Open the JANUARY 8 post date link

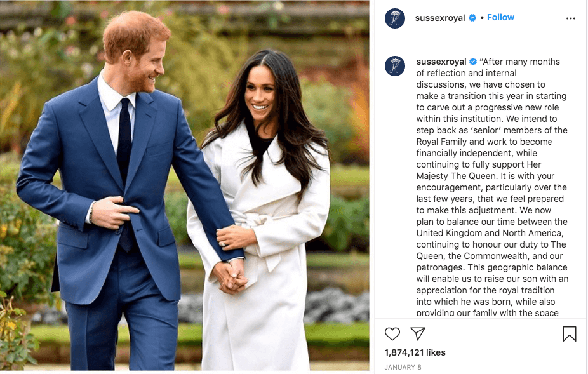tap(403, 367)
